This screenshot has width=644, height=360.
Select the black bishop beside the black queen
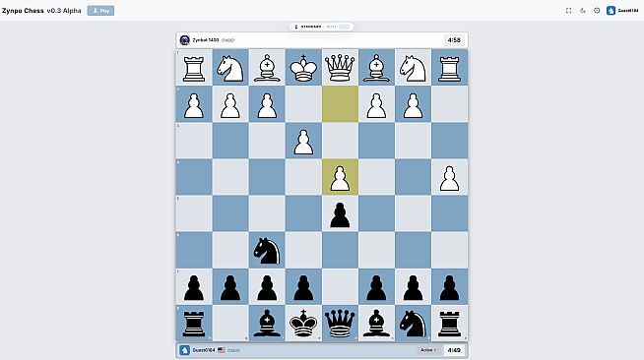[376, 324]
